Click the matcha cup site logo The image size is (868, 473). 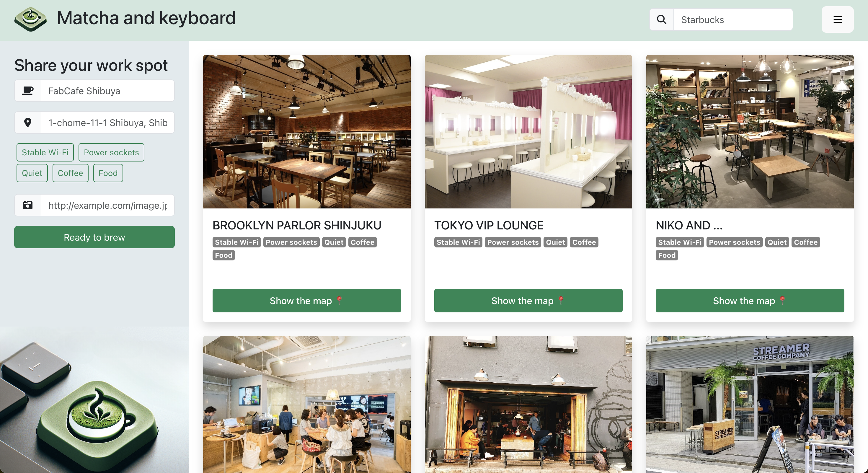(30, 19)
